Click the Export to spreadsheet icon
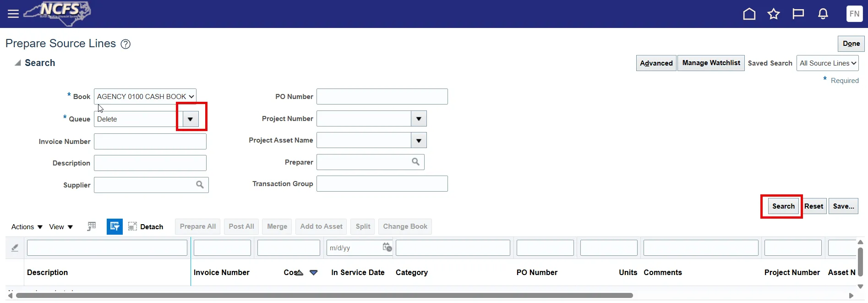 (92, 226)
